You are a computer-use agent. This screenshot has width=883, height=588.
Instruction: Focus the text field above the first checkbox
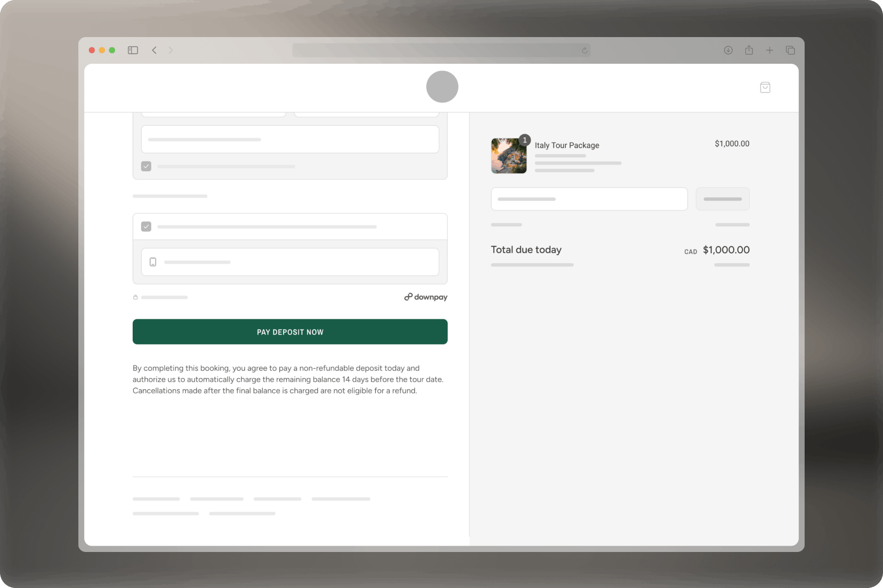click(x=290, y=139)
